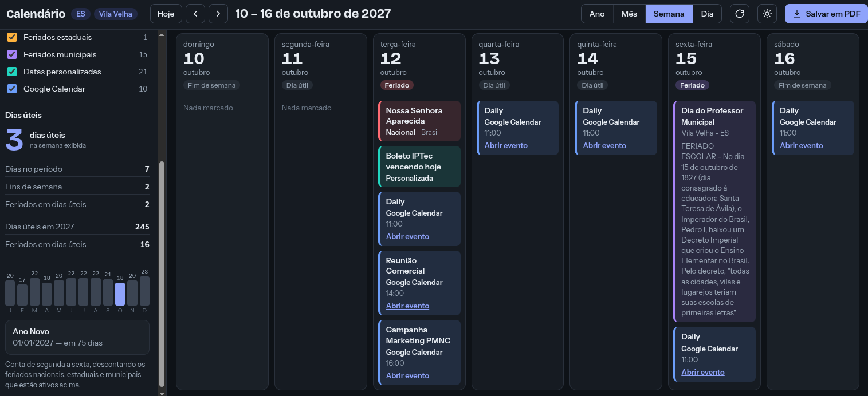Viewport: 868px width, 396px height.
Task: Uncheck Feriados municipais checkbox
Action: (x=12, y=54)
